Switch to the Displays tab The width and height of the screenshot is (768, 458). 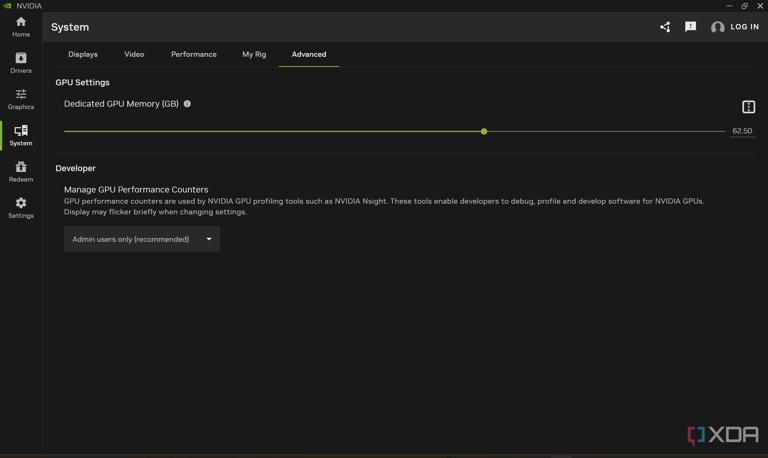click(x=83, y=54)
